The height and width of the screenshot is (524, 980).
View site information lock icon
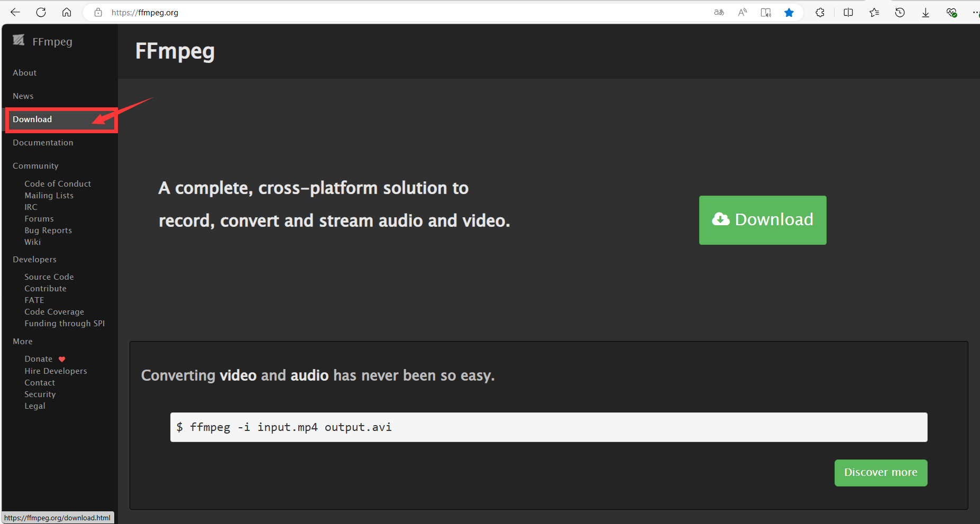tap(98, 12)
